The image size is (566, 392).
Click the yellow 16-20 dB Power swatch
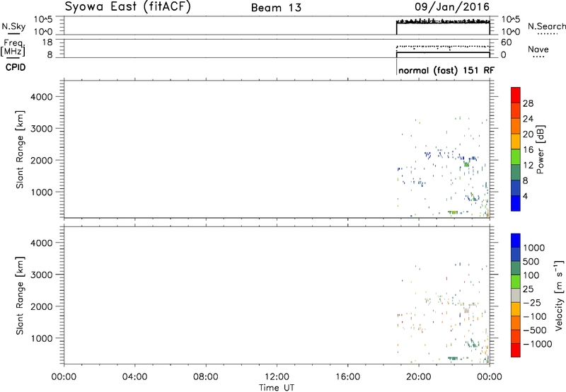point(516,141)
